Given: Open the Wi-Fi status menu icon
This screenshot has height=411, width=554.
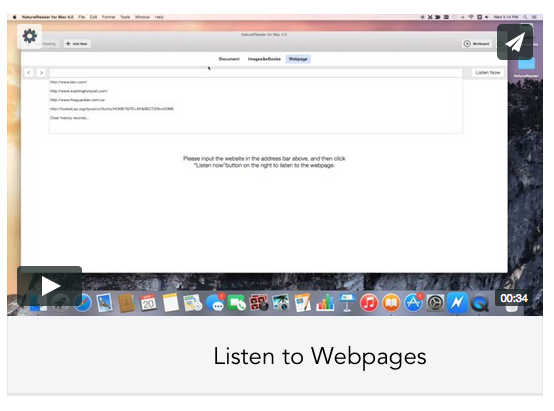Looking at the screenshot, I should tap(471, 17).
